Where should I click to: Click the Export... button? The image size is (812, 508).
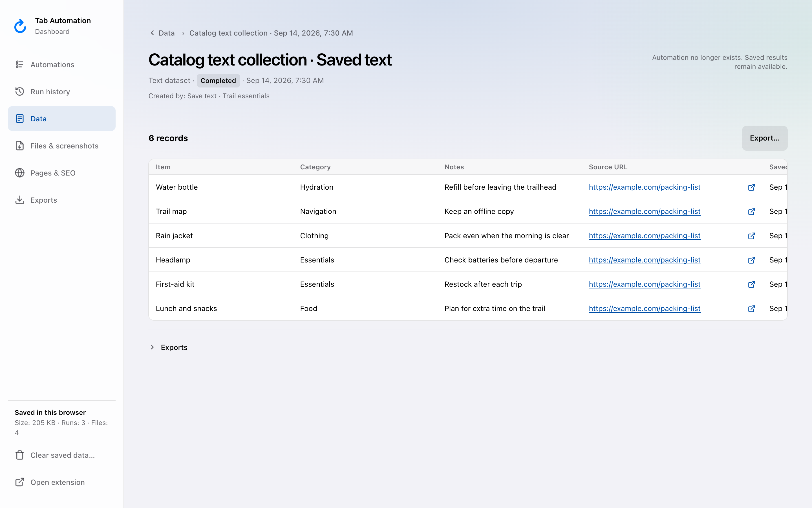tap(765, 138)
